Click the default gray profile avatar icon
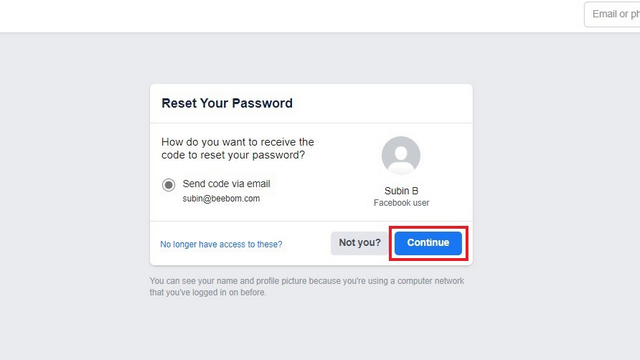 pyautogui.click(x=401, y=156)
